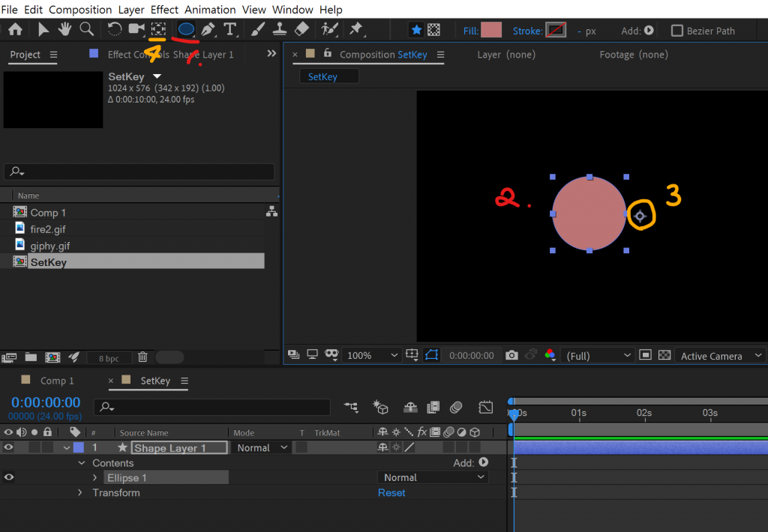768x532 pixels.
Task: Click the Reset link for Transform
Action: coord(391,492)
